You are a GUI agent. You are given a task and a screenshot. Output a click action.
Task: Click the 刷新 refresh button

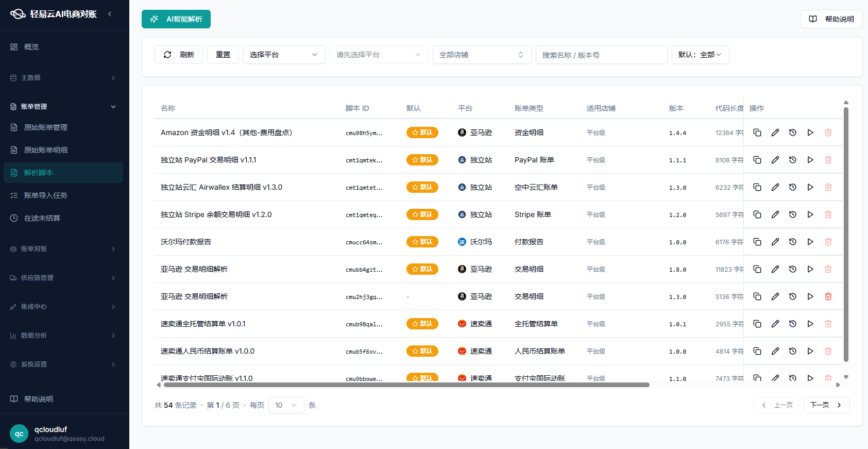pyautogui.click(x=179, y=55)
